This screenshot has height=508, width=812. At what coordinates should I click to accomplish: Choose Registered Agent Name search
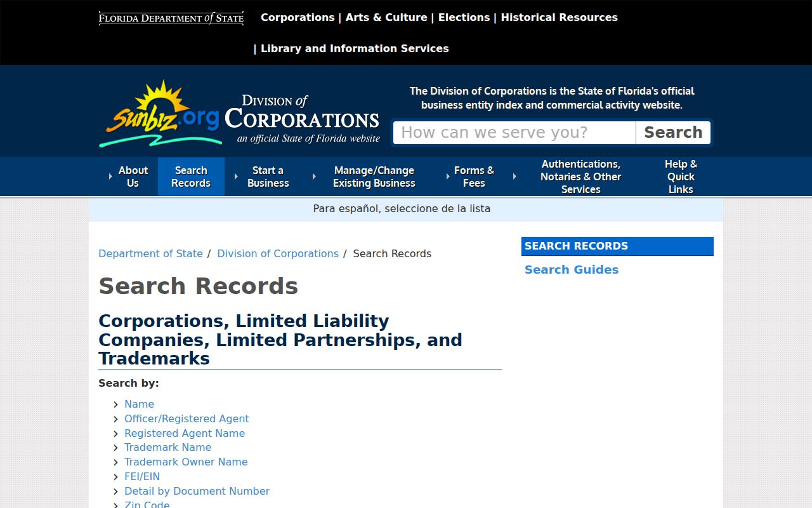(x=185, y=433)
